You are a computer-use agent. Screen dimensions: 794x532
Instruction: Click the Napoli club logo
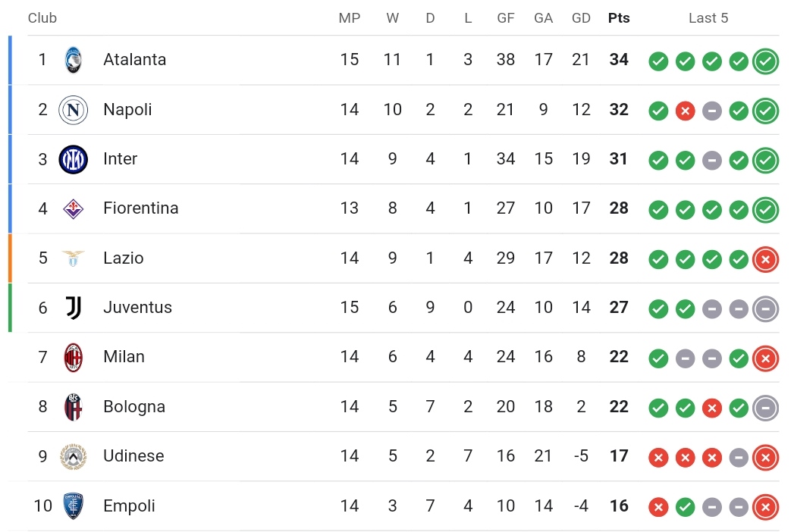74,109
